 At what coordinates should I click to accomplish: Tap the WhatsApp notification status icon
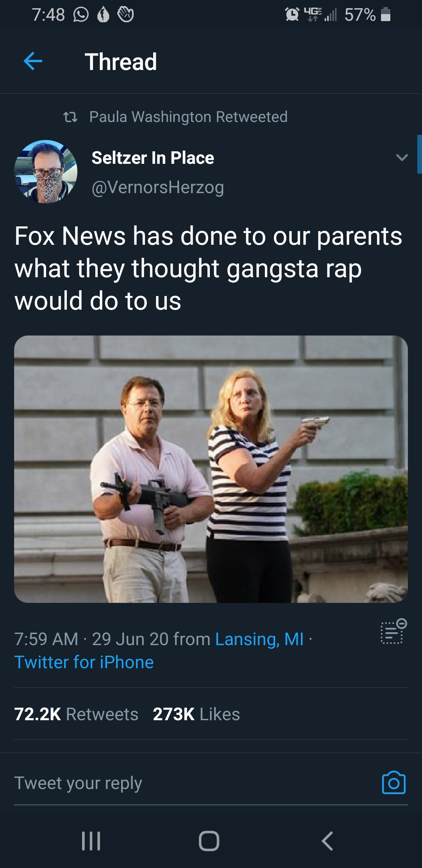[81, 15]
